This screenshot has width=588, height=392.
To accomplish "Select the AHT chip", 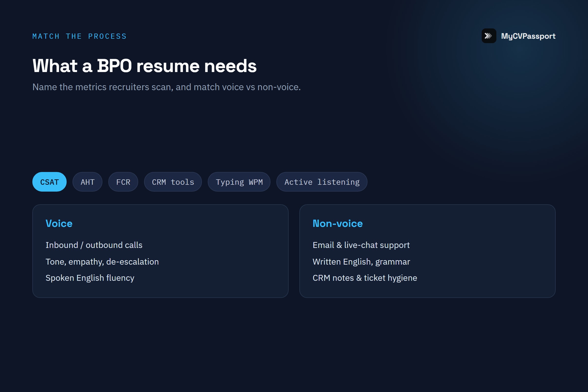I will tap(87, 182).
